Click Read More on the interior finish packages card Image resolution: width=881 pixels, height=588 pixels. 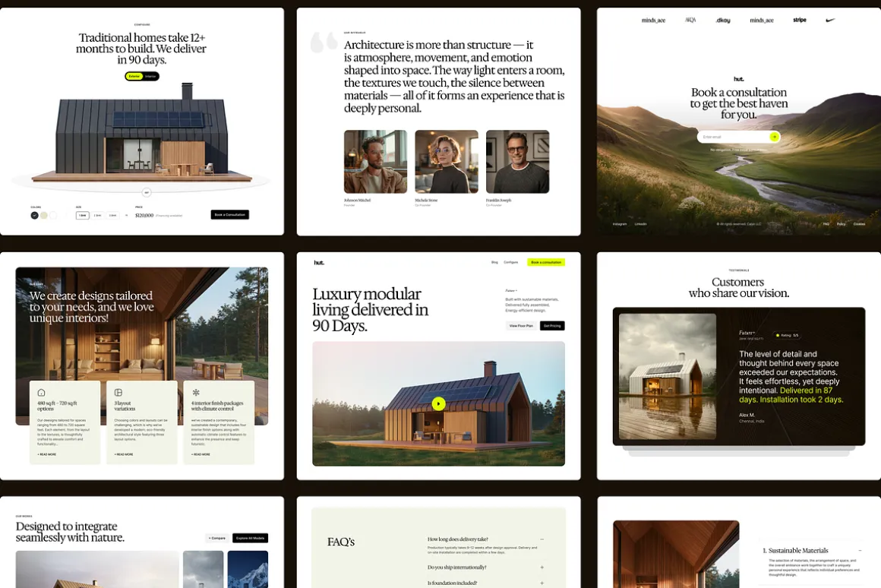point(201,454)
